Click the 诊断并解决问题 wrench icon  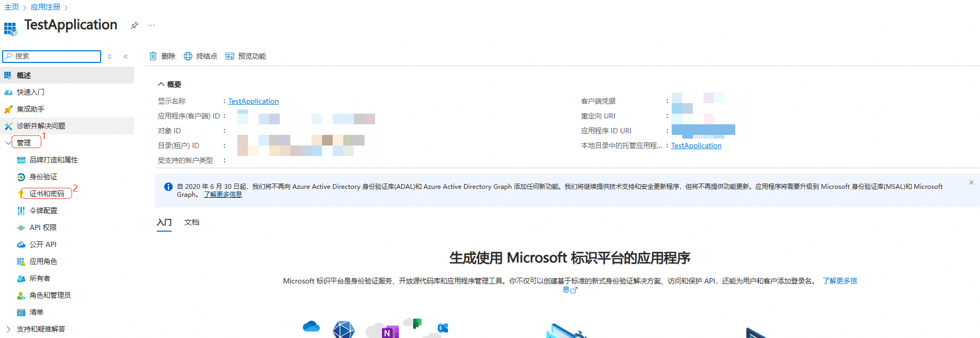tap(8, 126)
